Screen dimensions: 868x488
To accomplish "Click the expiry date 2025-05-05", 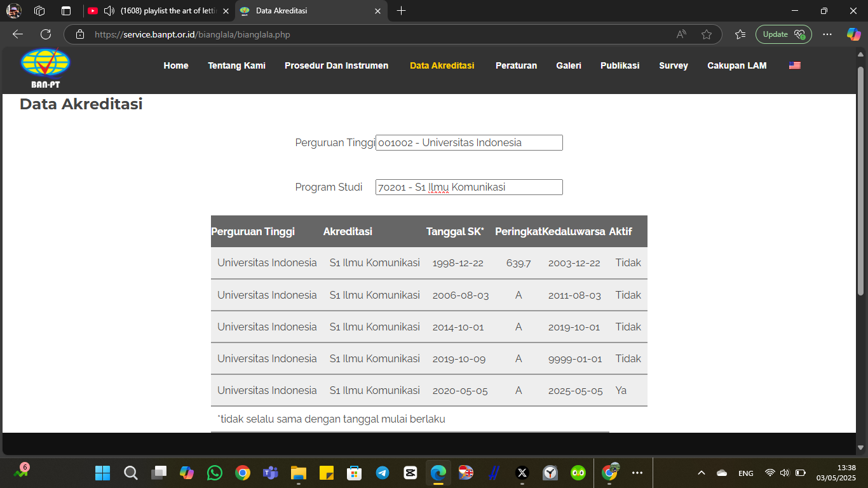I will coord(576,390).
